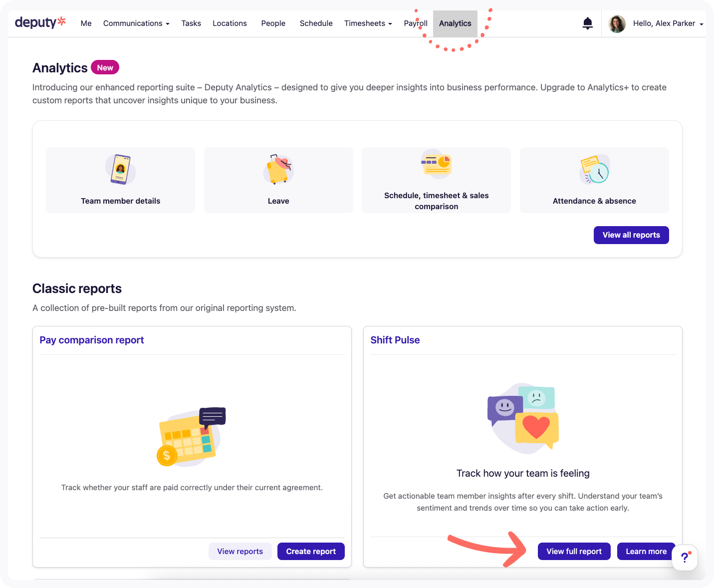The image size is (714, 588).
Task: Open the Locations menu item
Action: coord(230,23)
